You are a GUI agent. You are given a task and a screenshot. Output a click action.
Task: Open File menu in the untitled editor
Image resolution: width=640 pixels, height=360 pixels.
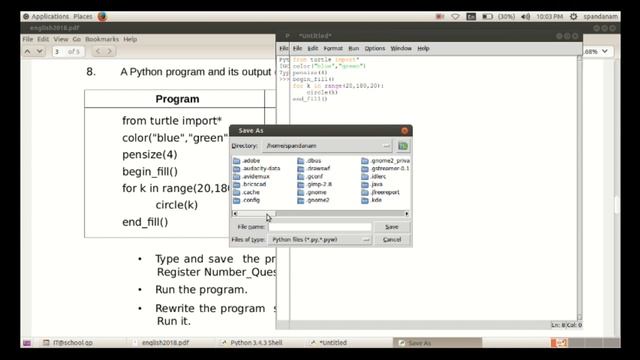click(x=298, y=49)
